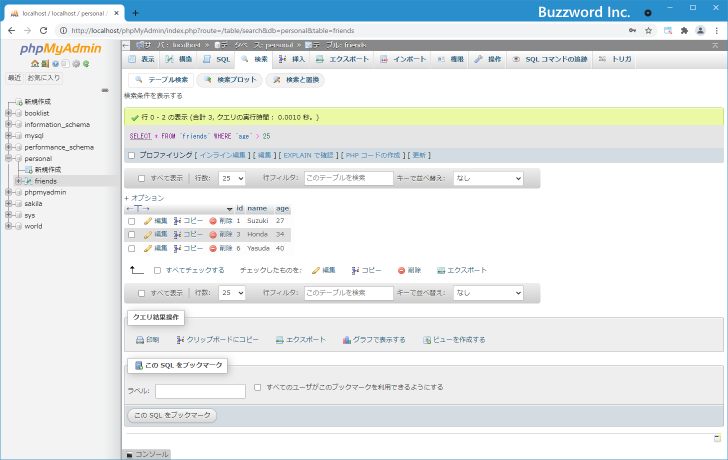
Task: Expand the booklist database tree node
Action: click(9, 113)
